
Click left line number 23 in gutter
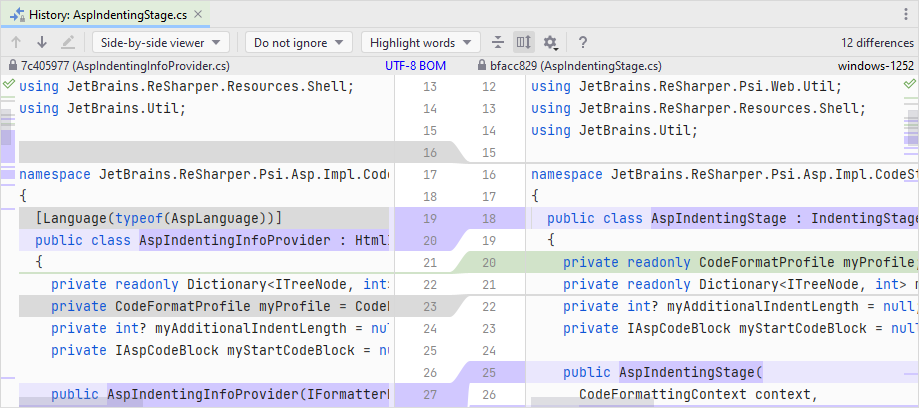point(430,307)
